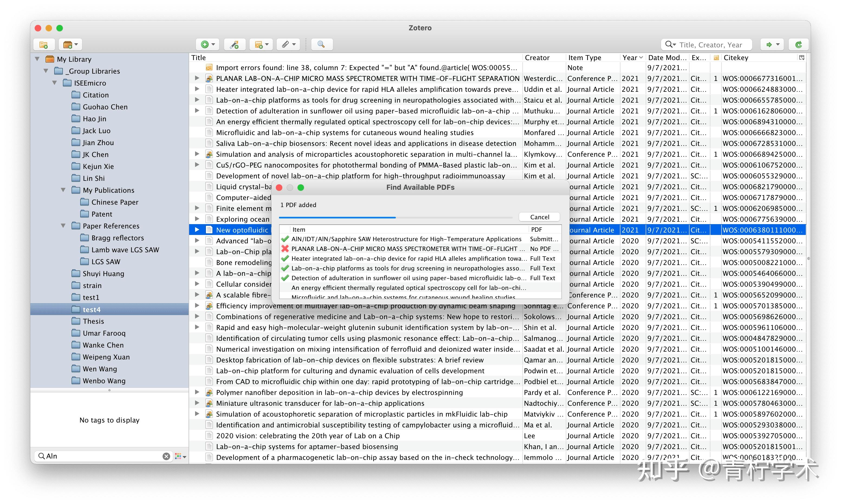Sort items by Year column
The width and height of the screenshot is (841, 504).
click(633, 57)
